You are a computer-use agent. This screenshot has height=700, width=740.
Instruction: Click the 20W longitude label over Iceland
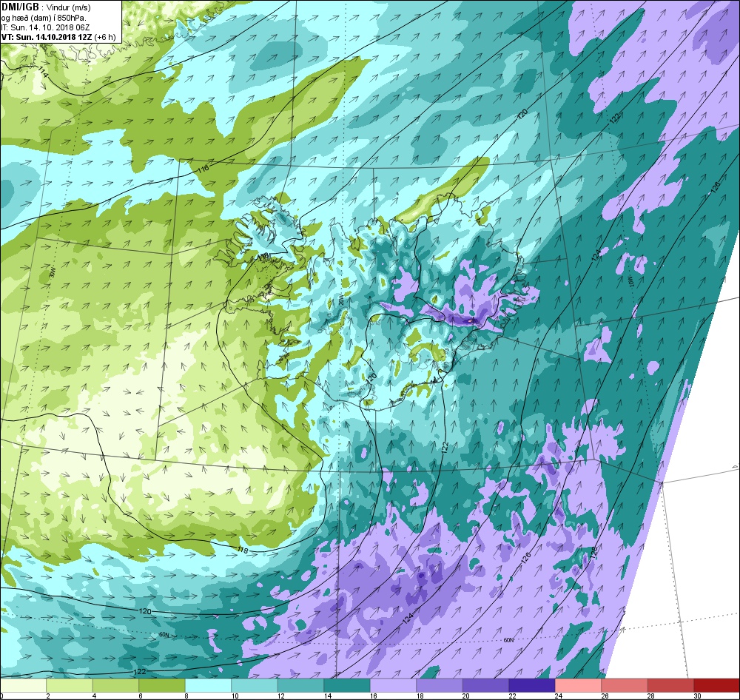coord(341,300)
